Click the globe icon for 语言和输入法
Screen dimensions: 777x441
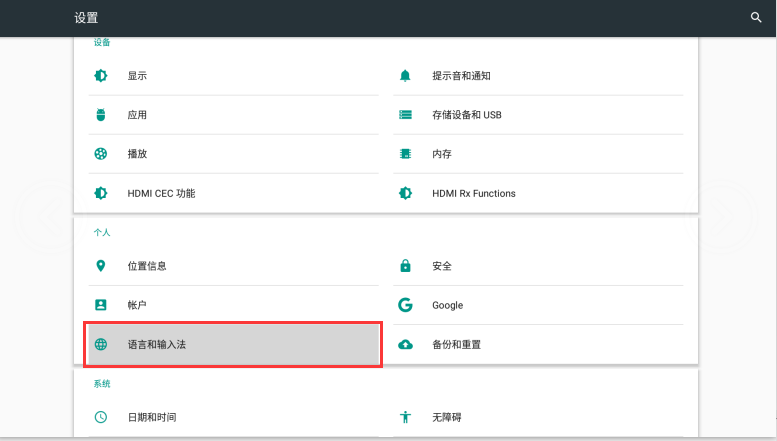100,344
